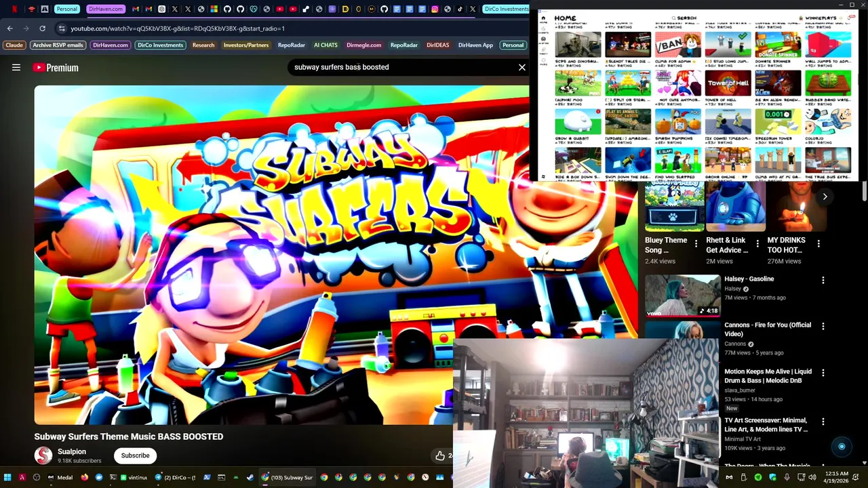Open the Smash Pumpkins game in Roblox
This screenshot has height=488, width=868.
[x=677, y=121]
